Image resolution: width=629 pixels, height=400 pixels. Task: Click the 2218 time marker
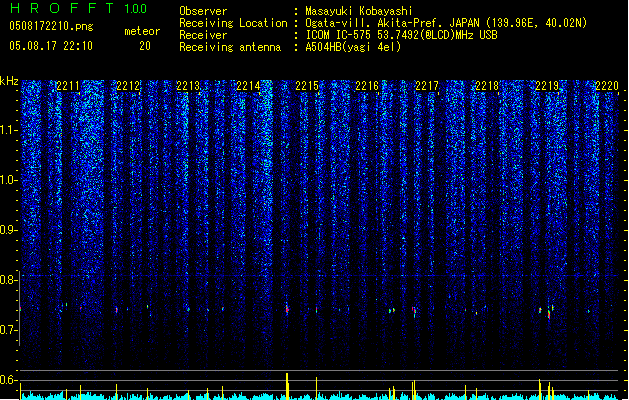(x=487, y=86)
